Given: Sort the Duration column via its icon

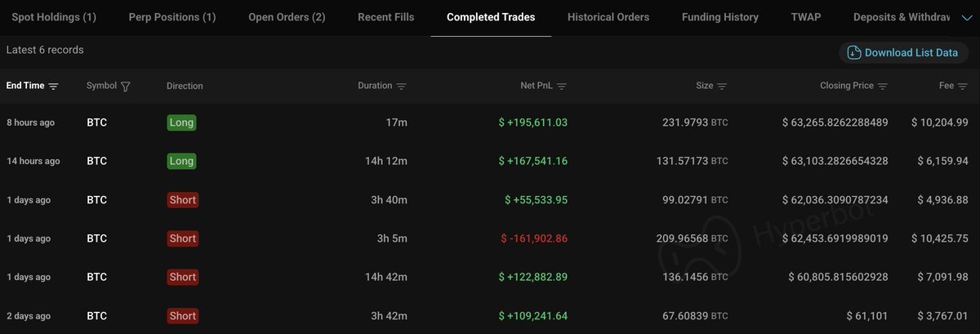Looking at the screenshot, I should (x=401, y=86).
